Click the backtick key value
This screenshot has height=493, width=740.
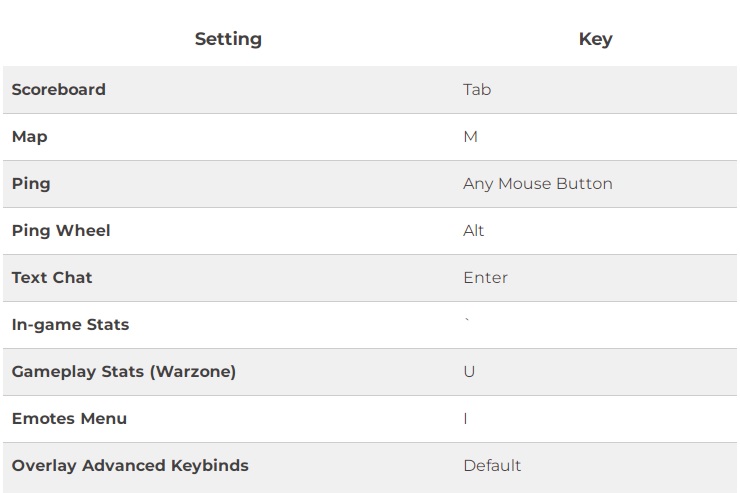tap(467, 321)
